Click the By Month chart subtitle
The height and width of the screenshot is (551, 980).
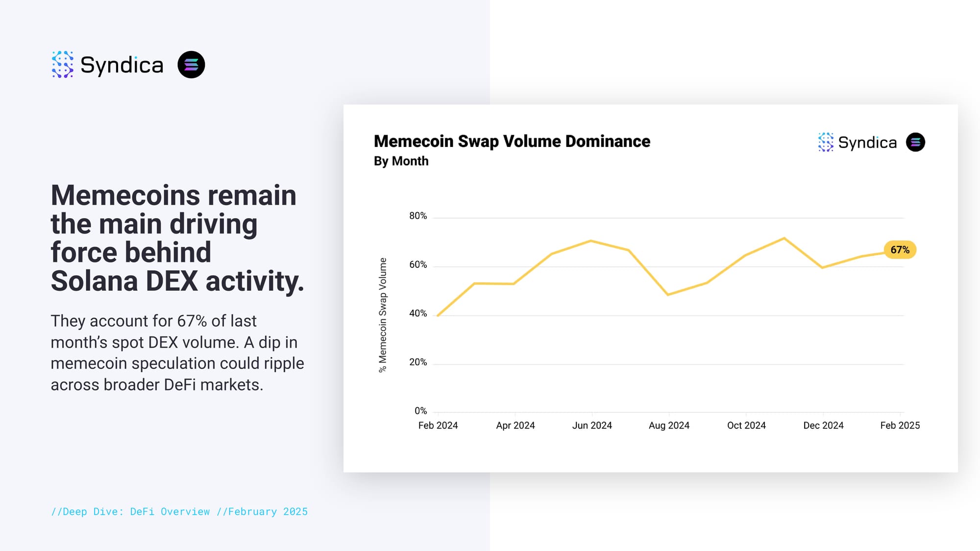(x=401, y=161)
